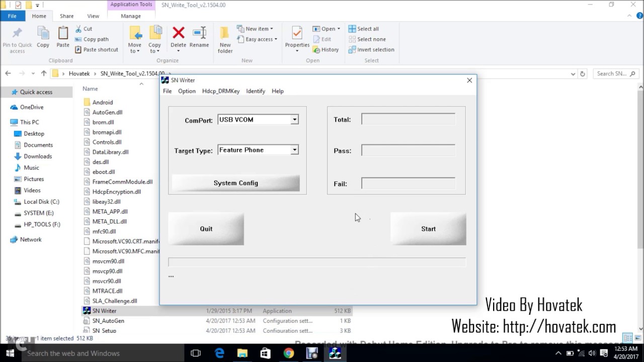Click Select none in ribbon
Viewport: 644px width, 362px height.
tap(367, 39)
